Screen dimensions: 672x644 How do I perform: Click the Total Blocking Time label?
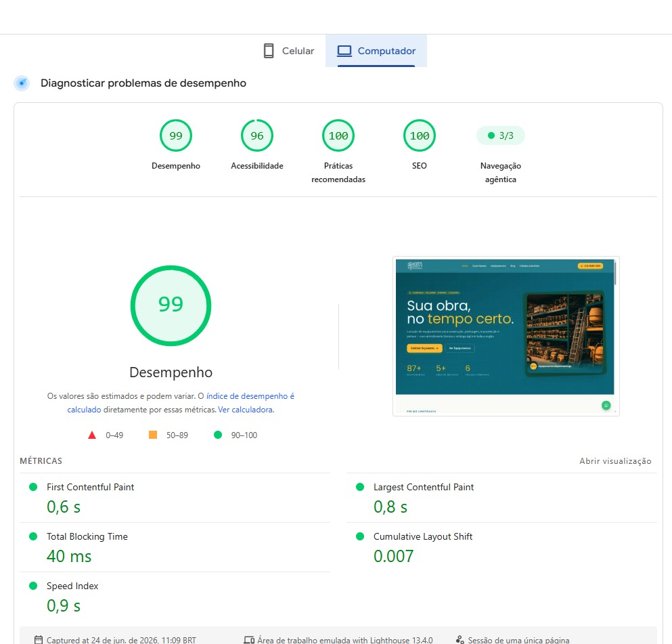pyautogui.click(x=87, y=536)
